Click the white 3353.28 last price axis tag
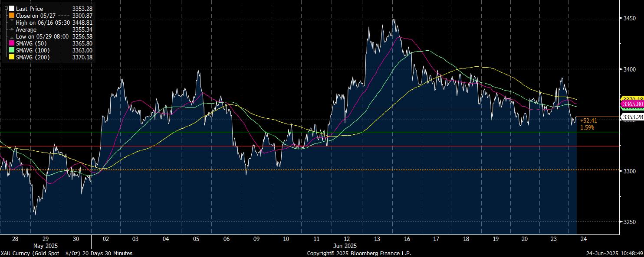This screenshot has height=257, width=644. [632, 117]
